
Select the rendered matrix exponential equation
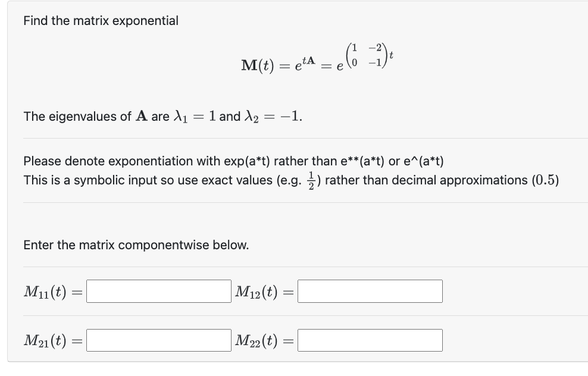tap(315, 61)
